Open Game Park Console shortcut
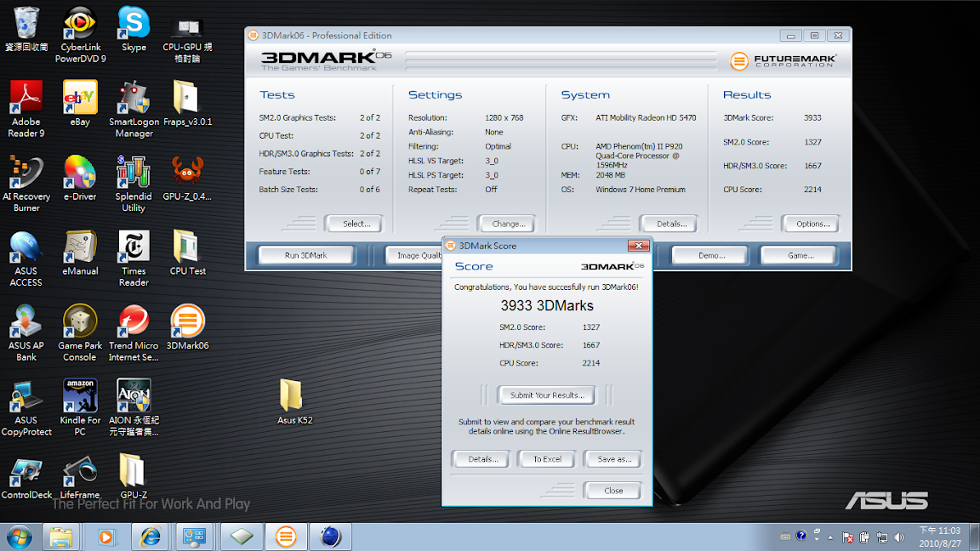This screenshot has height=551, width=980. 80,333
